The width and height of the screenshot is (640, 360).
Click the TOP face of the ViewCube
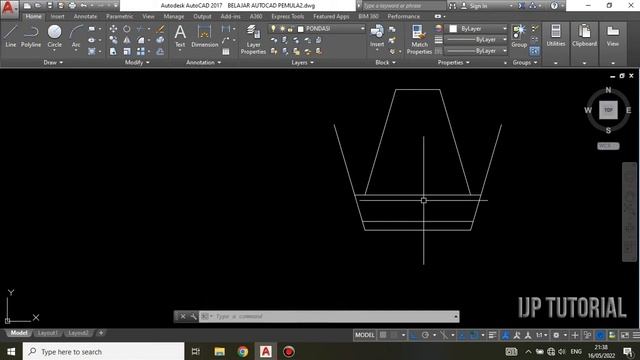point(608,110)
